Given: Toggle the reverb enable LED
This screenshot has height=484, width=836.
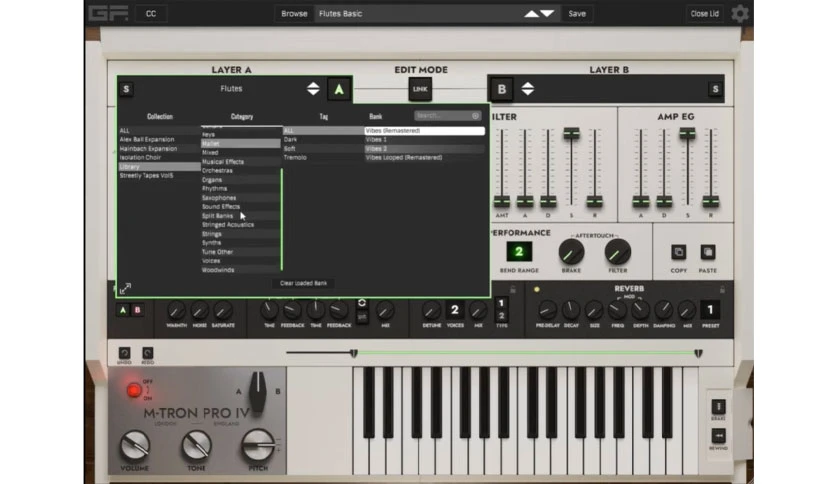Looking at the screenshot, I should tap(537, 289).
